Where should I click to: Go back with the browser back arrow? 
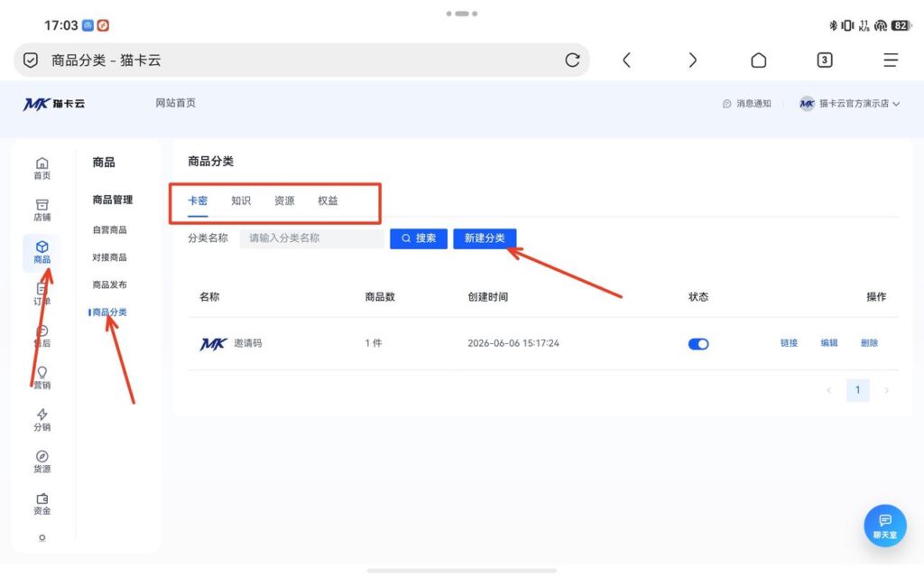coord(626,61)
